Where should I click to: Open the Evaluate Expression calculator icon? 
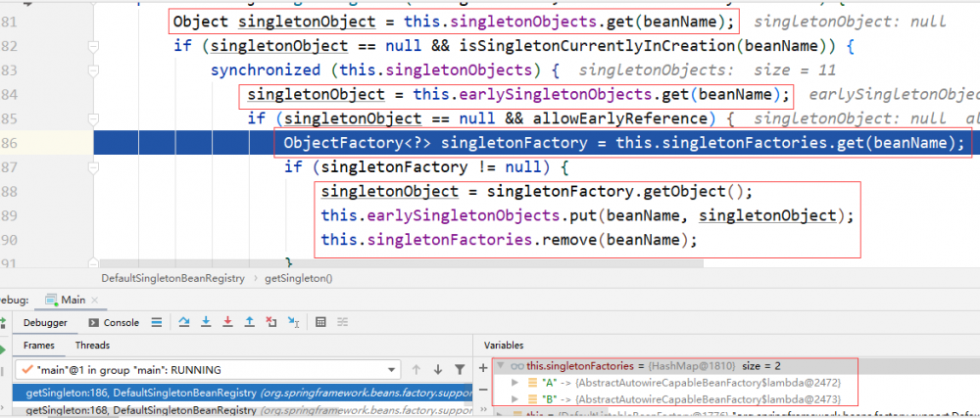[320, 322]
